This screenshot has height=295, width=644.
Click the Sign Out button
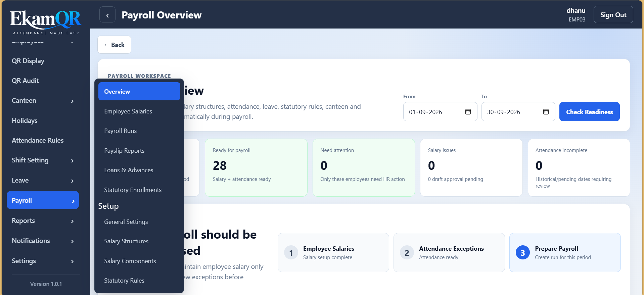coord(613,15)
